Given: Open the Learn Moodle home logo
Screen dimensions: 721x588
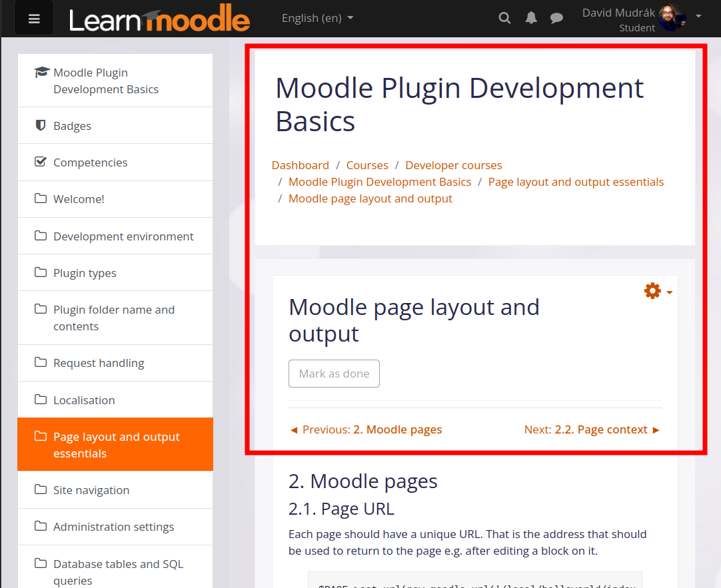Looking at the screenshot, I should (159, 19).
